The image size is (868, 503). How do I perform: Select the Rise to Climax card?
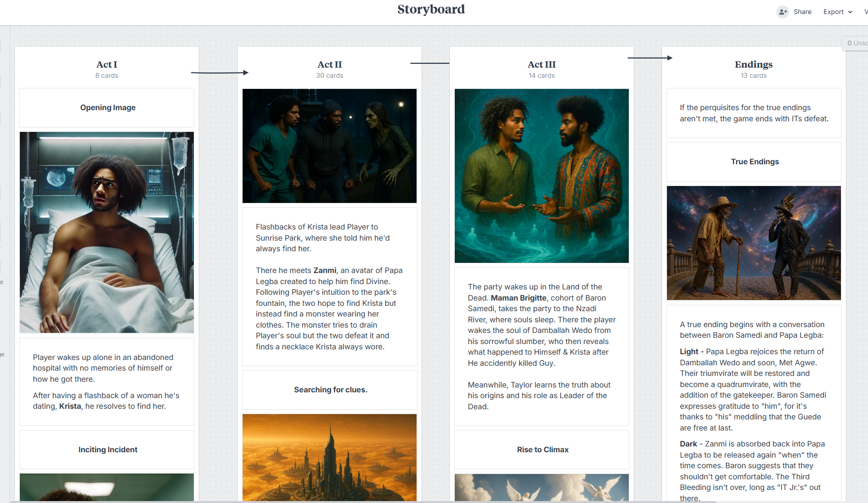[x=542, y=450]
